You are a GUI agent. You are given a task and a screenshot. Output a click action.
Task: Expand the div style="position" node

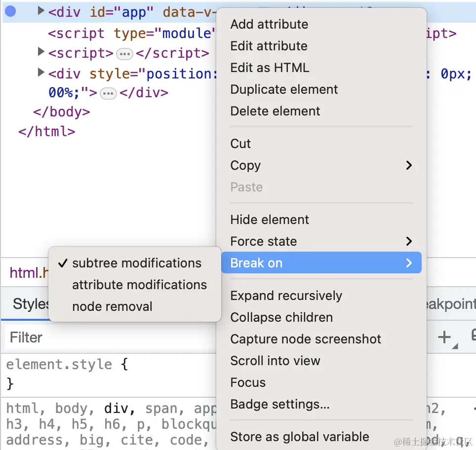41,72
